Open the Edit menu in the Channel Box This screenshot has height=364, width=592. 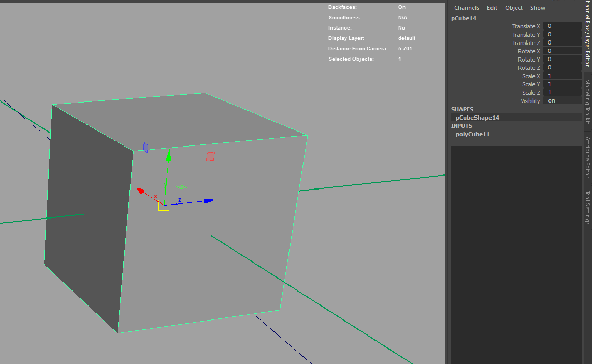click(492, 8)
